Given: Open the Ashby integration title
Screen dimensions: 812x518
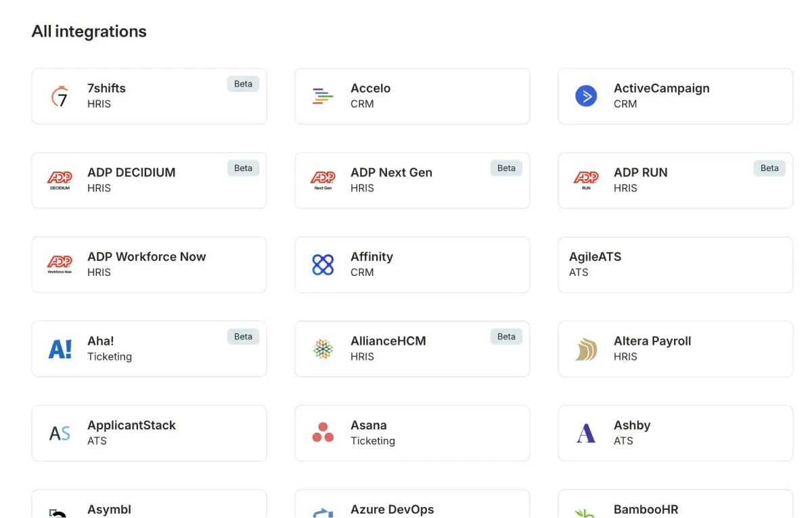Looking at the screenshot, I should [632, 425].
